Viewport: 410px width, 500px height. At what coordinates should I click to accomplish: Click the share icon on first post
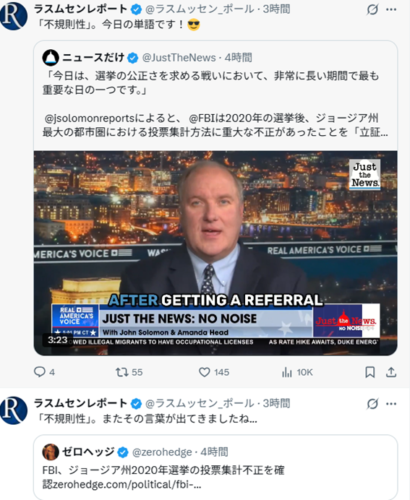click(391, 372)
